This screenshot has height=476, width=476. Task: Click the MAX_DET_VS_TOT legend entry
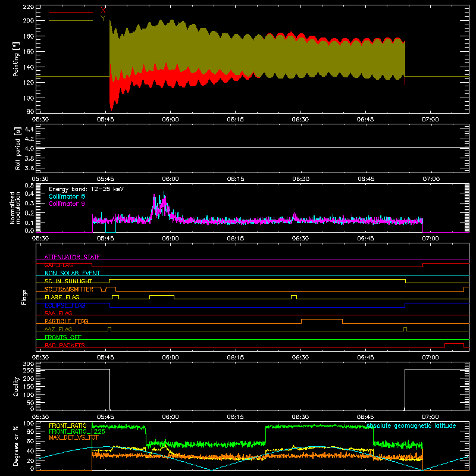(73, 437)
